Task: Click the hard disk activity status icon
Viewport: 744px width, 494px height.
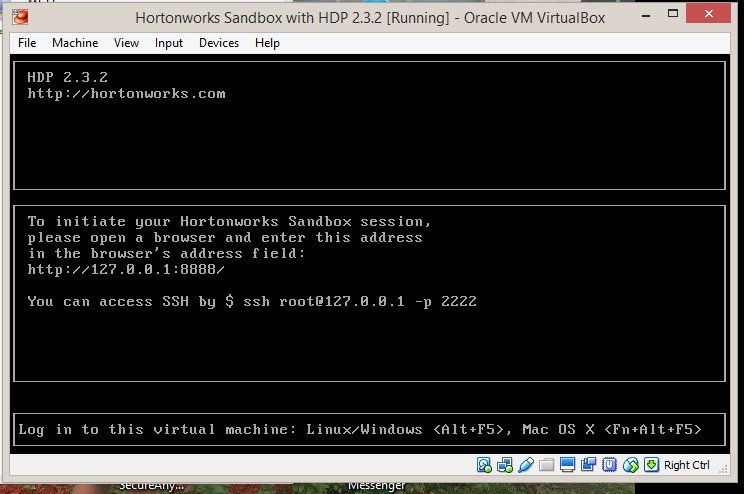Action: pos(484,465)
